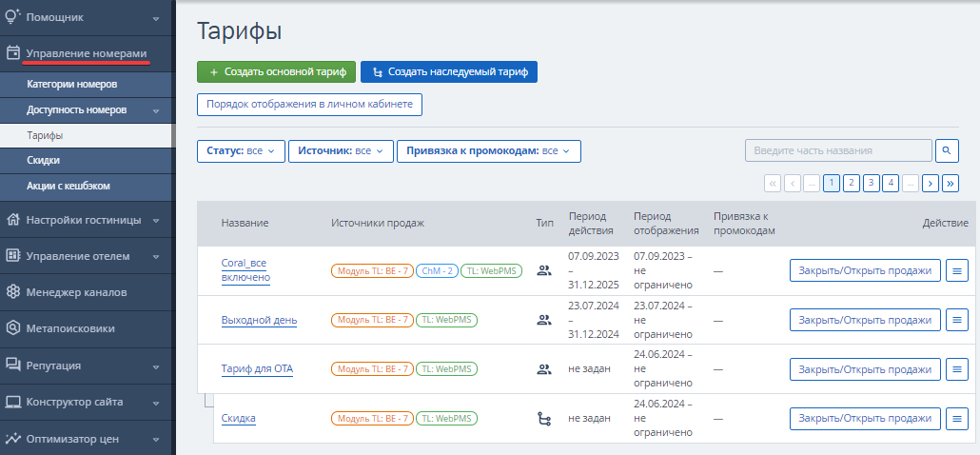980x455 pixels.
Task: Click the magnifier search icon button
Action: point(947,150)
